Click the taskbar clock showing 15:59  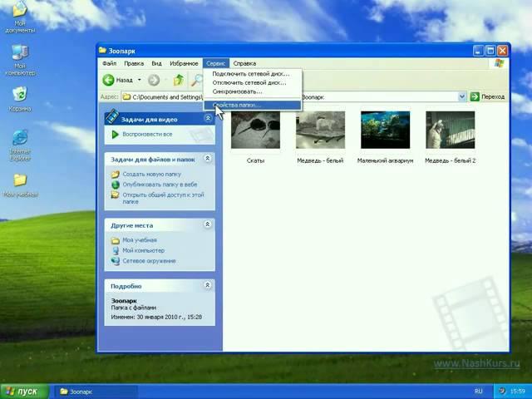[517, 392]
